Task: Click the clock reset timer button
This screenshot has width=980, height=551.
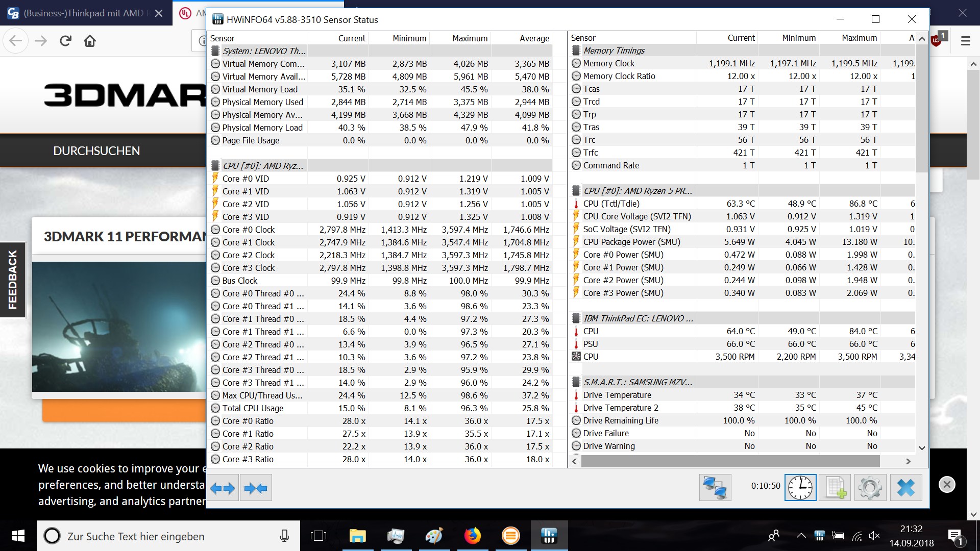Action: pos(800,487)
